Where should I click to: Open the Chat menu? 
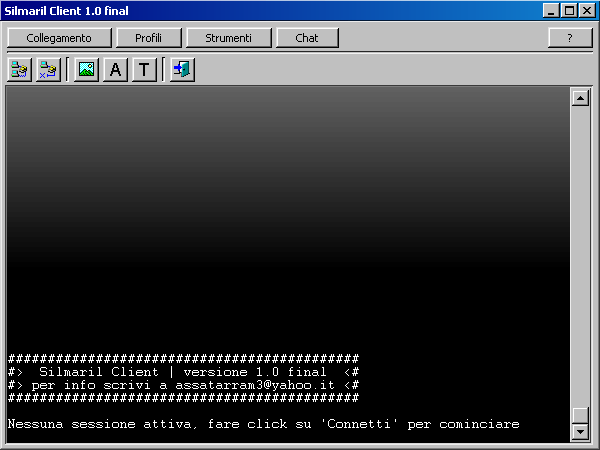click(307, 38)
